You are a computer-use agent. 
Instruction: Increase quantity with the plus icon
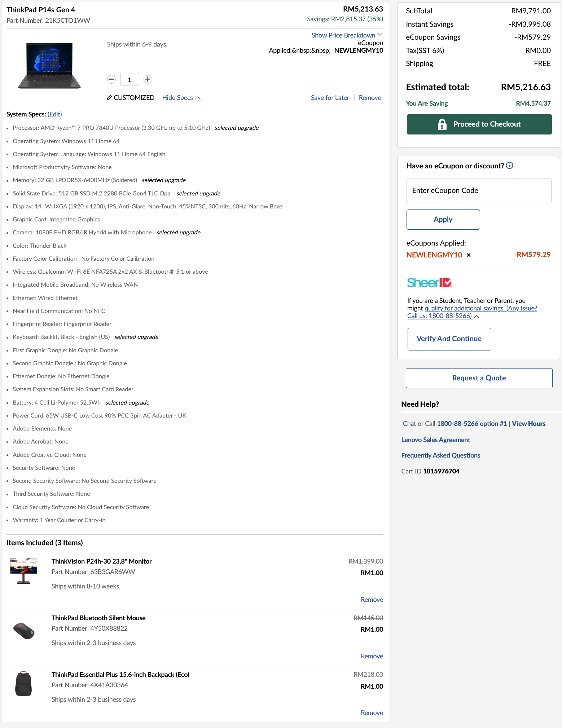point(148,79)
